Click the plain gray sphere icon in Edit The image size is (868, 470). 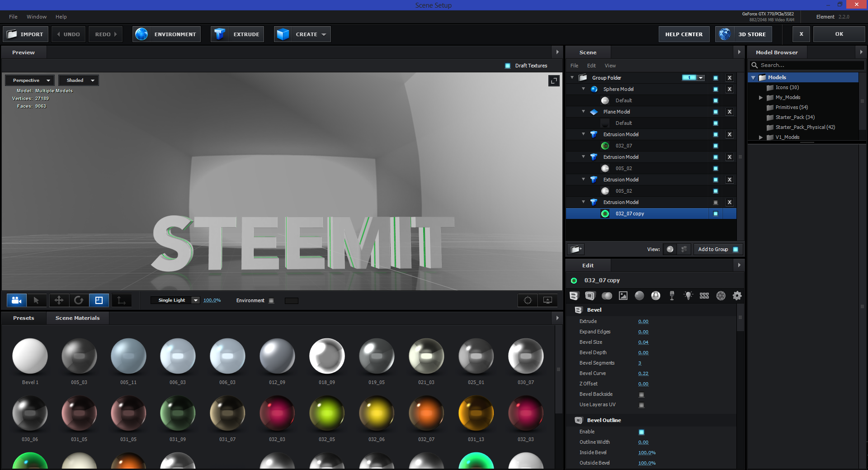tap(639, 296)
